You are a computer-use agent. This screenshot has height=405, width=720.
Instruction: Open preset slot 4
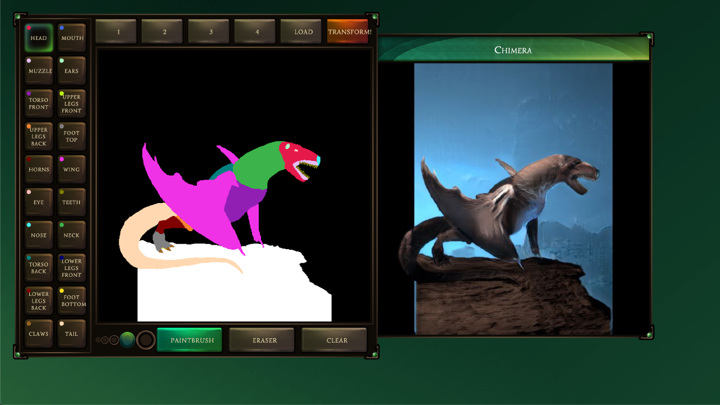(x=255, y=31)
